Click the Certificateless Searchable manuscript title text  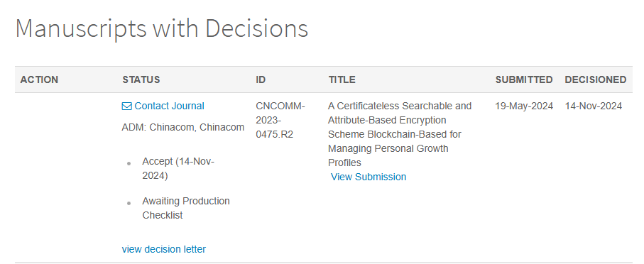(x=400, y=134)
